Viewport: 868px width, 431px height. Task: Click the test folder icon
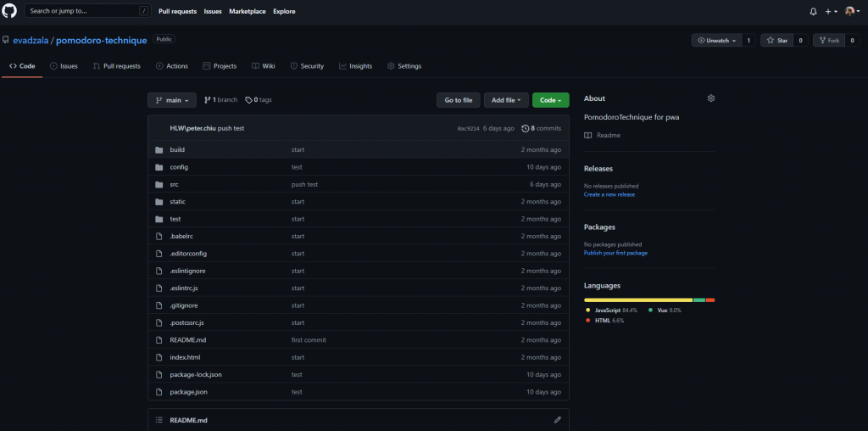click(159, 219)
